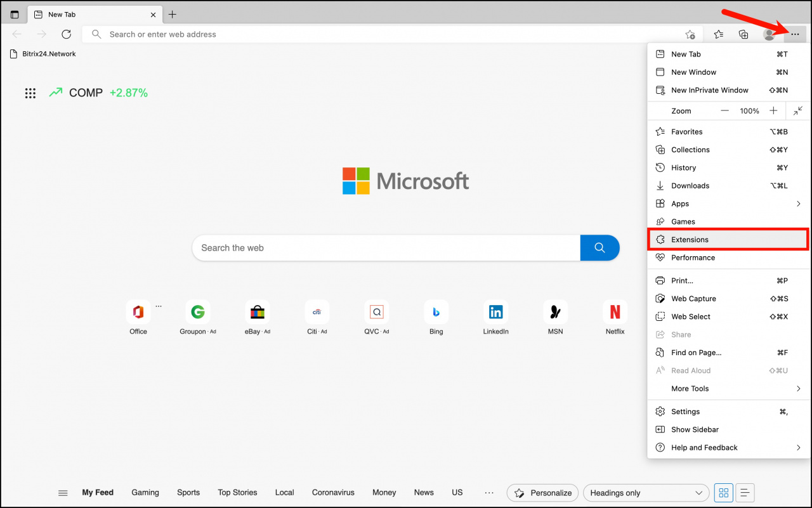Choose Show Sidebar from the menu
This screenshot has height=508, width=812.
pyautogui.click(x=729, y=429)
